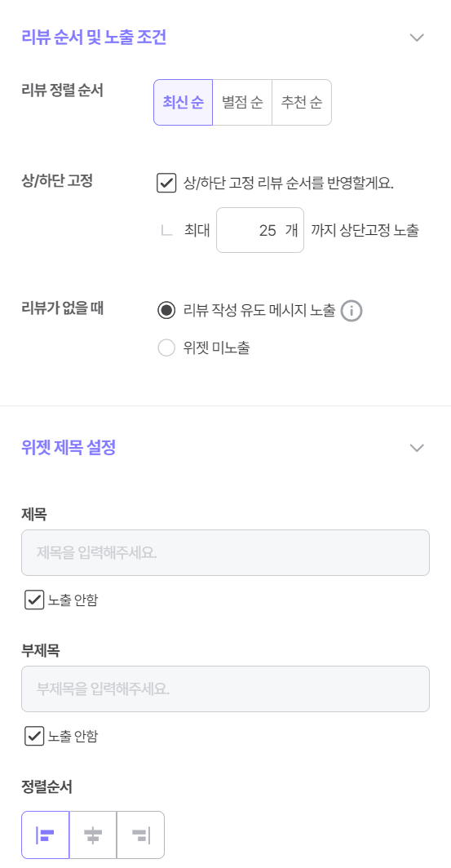Click the 위젯 제목 설정 heading
The height and width of the screenshot is (868, 451).
pos(69,447)
